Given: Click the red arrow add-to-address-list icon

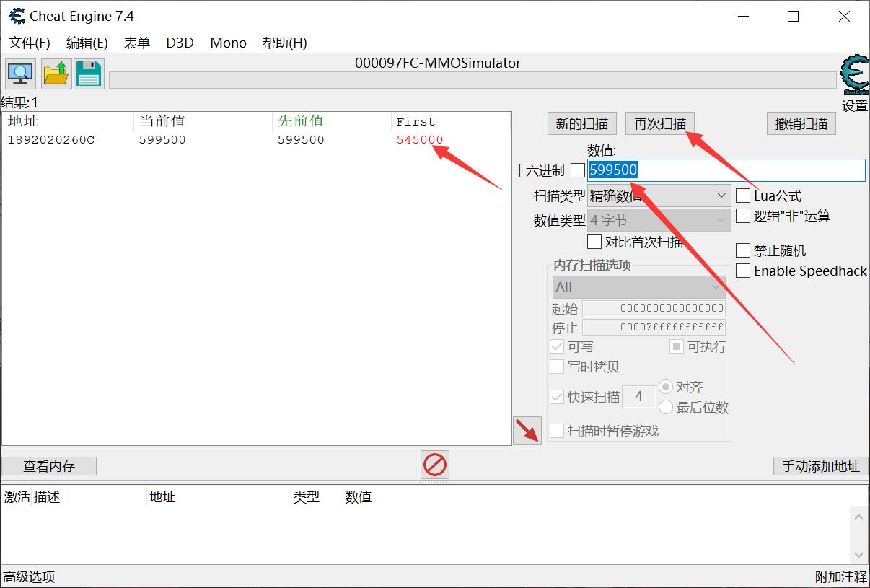Looking at the screenshot, I should pyautogui.click(x=527, y=431).
